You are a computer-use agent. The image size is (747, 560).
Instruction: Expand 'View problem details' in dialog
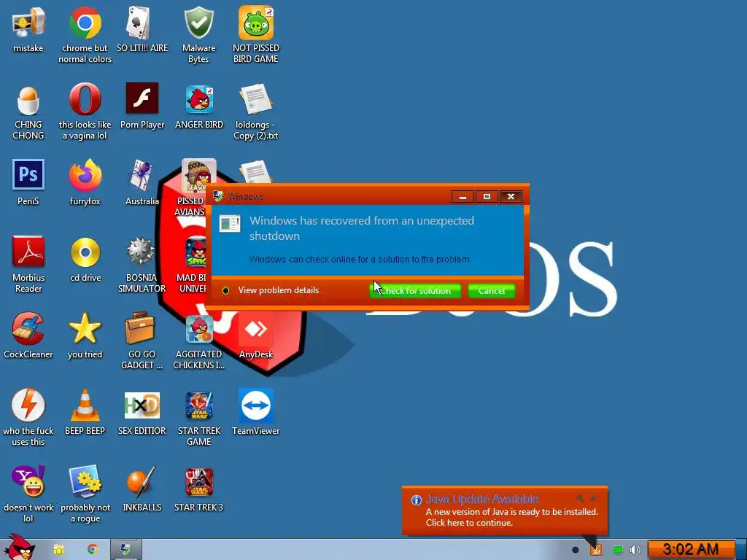pyautogui.click(x=270, y=290)
